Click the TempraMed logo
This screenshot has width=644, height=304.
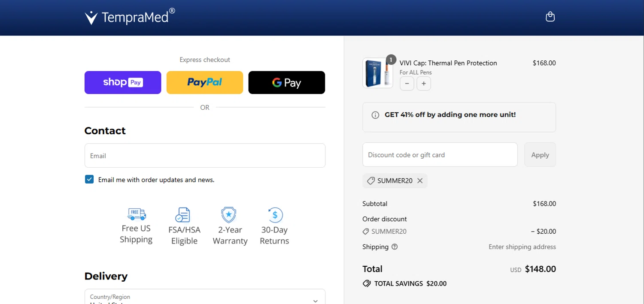(x=130, y=17)
